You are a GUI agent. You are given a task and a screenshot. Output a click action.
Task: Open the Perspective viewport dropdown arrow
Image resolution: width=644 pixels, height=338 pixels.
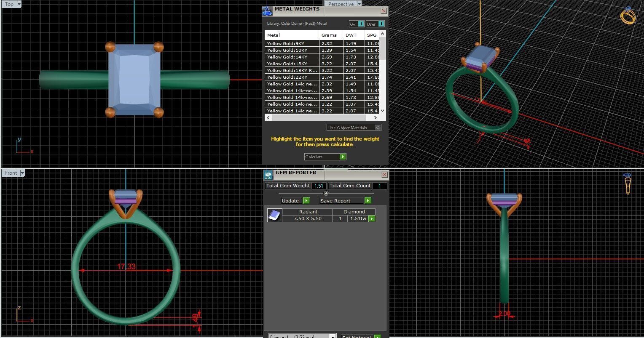point(359,4)
